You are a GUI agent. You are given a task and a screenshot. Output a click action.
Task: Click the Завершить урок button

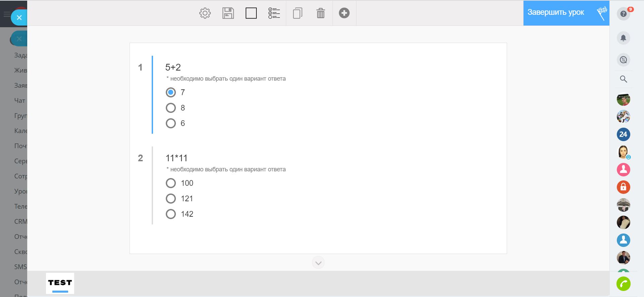tap(566, 13)
